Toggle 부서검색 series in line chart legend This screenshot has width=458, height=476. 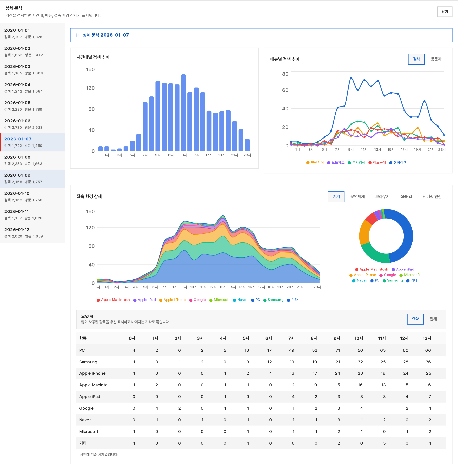tap(356, 162)
